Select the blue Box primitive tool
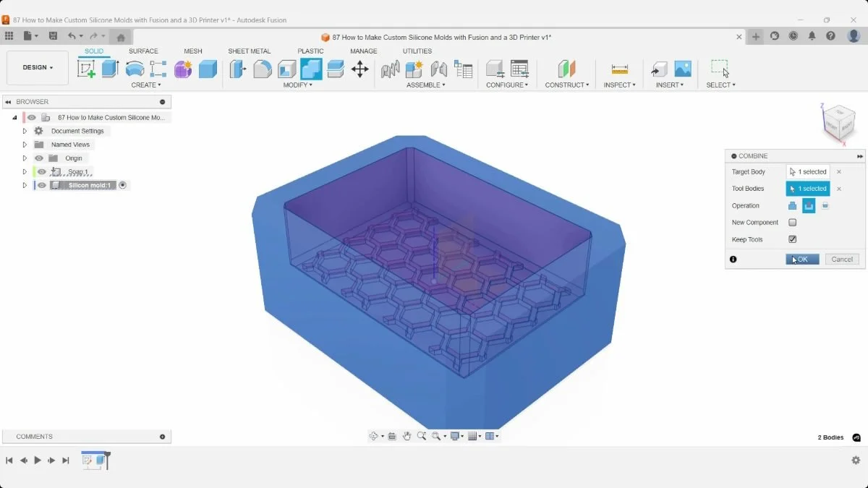 point(208,69)
